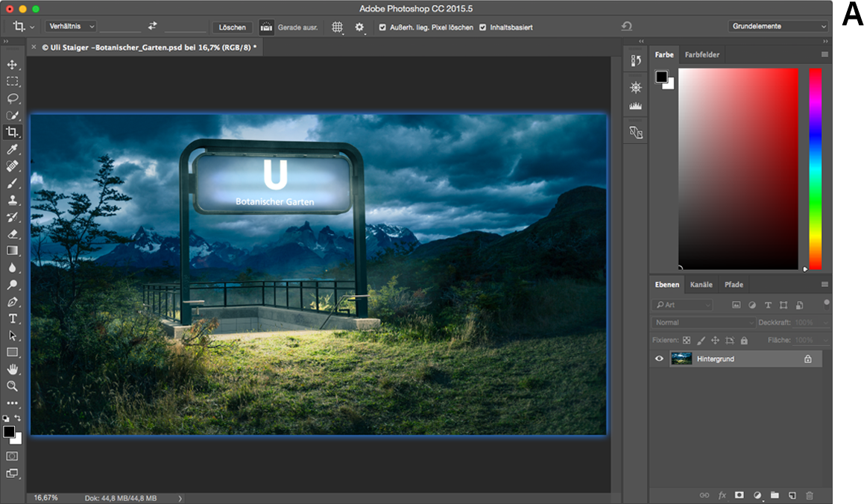Click the rainbow hue slider strip
This screenshot has width=864, height=504.
pyautogui.click(x=816, y=168)
